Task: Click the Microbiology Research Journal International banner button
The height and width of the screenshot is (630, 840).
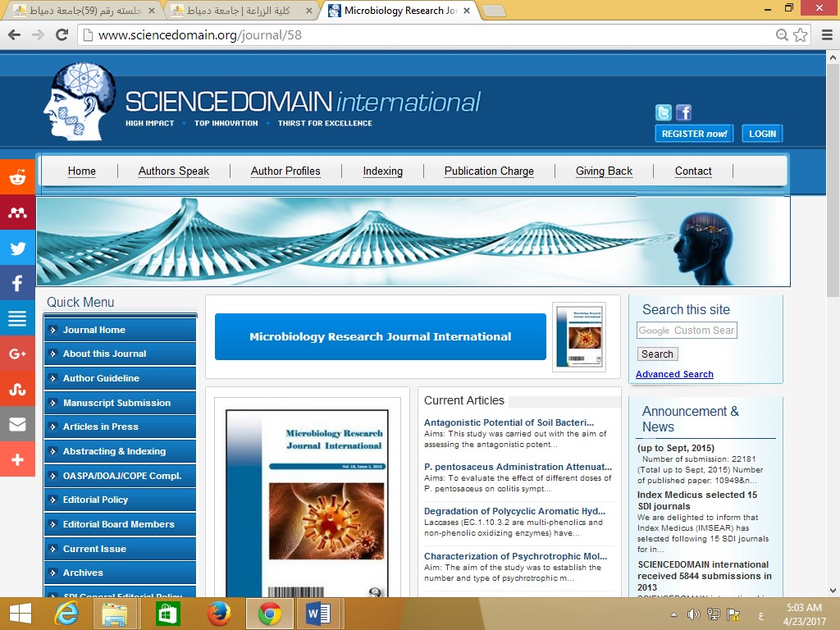Action: click(381, 336)
